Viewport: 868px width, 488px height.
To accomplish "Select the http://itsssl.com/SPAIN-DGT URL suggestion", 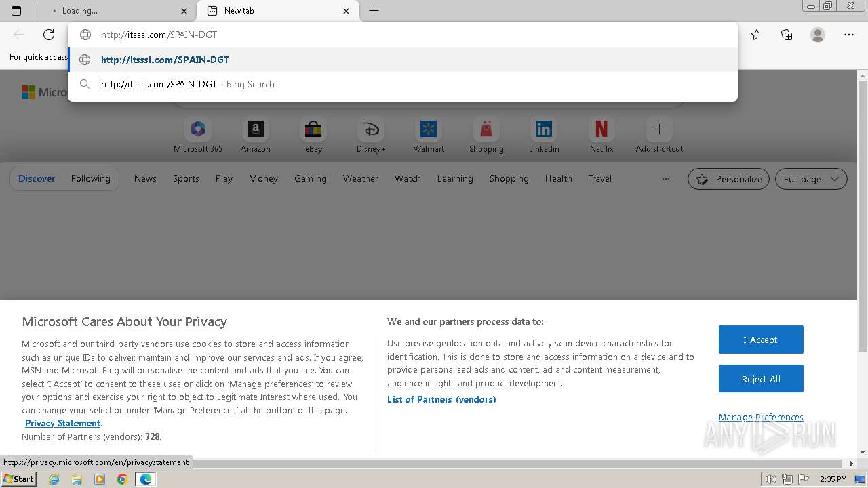I will [403, 60].
